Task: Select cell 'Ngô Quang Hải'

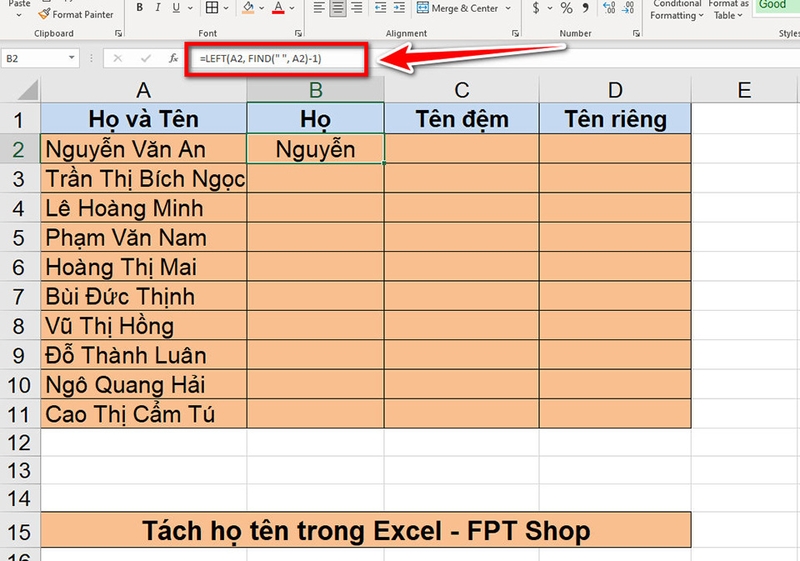Action: tap(144, 385)
